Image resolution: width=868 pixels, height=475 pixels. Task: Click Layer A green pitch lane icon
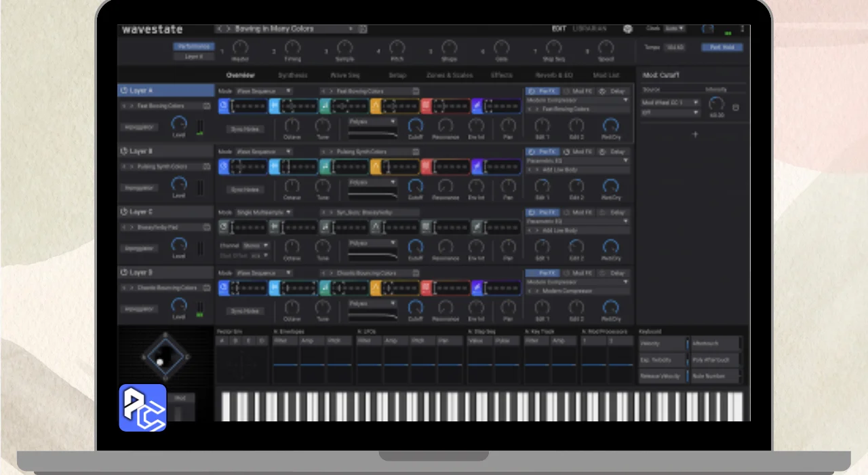325,106
